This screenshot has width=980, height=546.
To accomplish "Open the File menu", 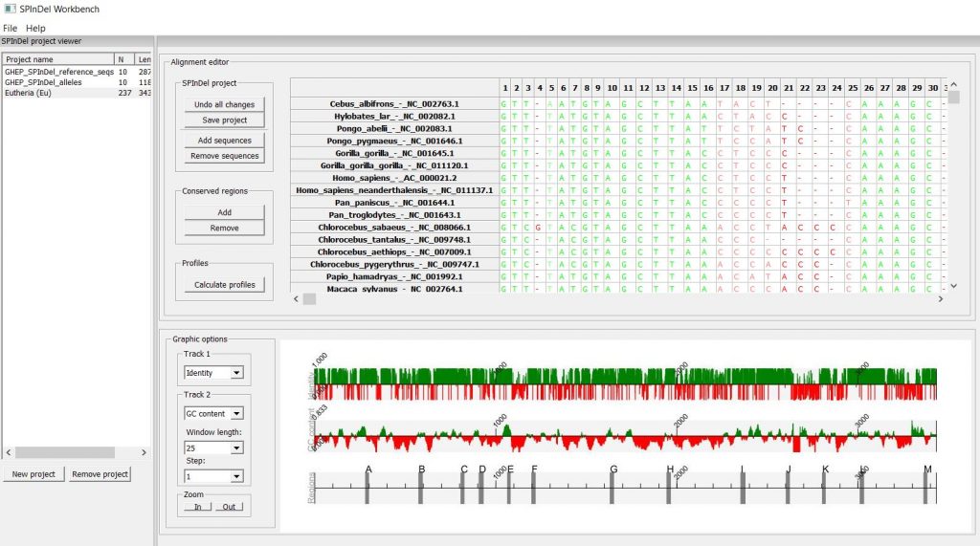I will click(x=10, y=28).
